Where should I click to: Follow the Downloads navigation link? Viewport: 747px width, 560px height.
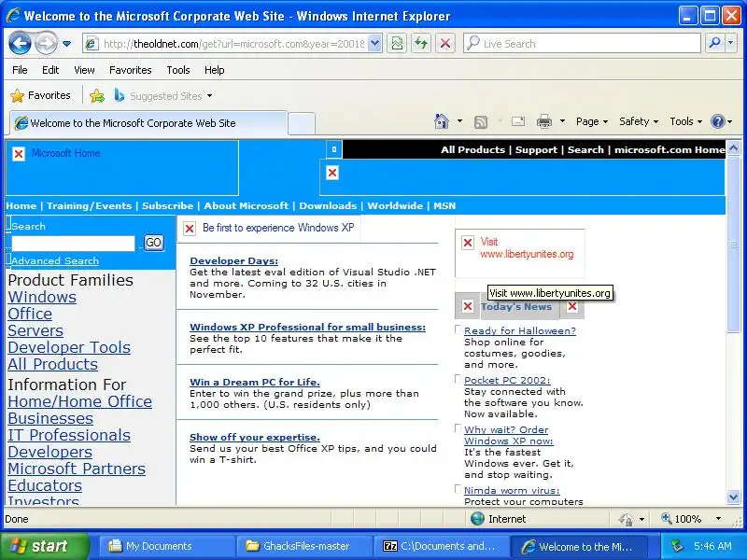tap(328, 205)
